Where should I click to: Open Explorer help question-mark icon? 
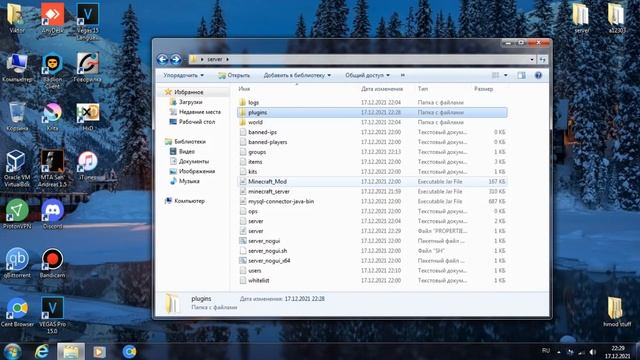(538, 75)
